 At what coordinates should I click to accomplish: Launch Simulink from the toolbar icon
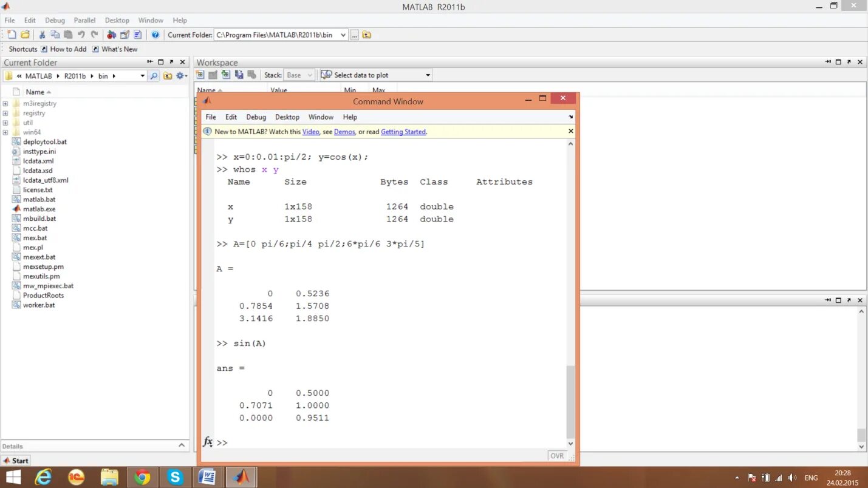pyautogui.click(x=111, y=35)
